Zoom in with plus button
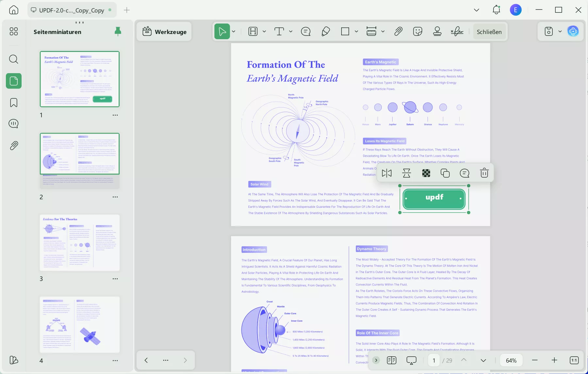Viewport: 588px width, 374px height. pos(554,360)
